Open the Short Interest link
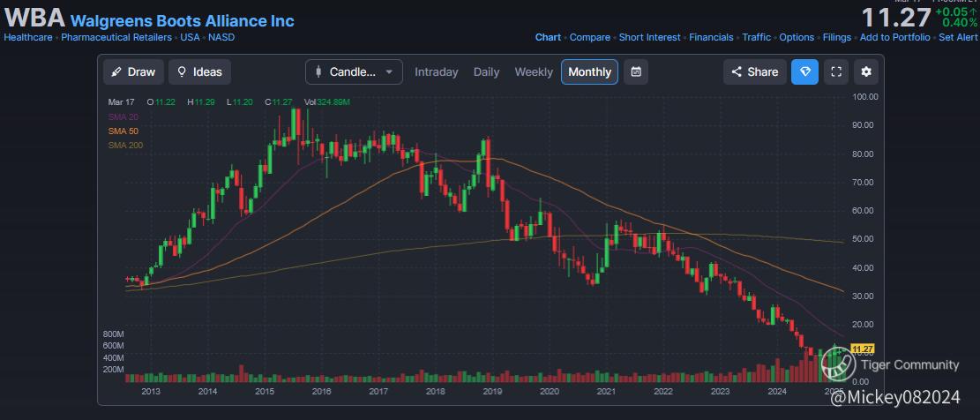This screenshot has height=420, width=980. [649, 37]
